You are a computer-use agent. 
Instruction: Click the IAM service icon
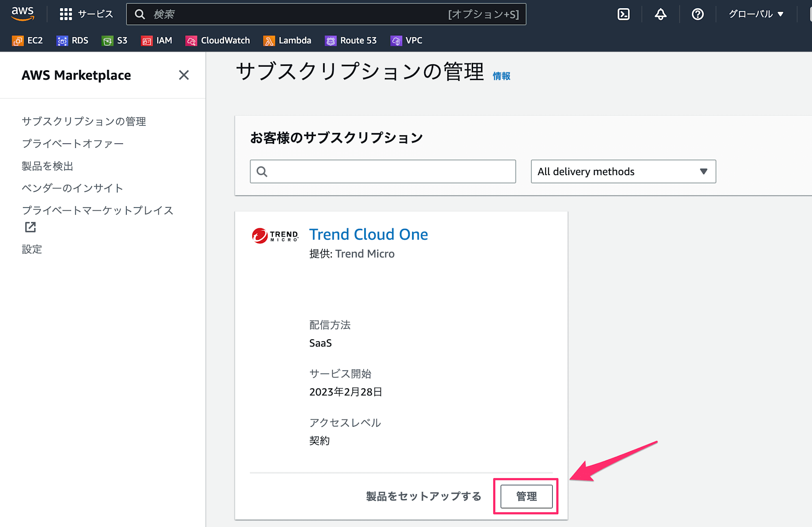(x=146, y=40)
